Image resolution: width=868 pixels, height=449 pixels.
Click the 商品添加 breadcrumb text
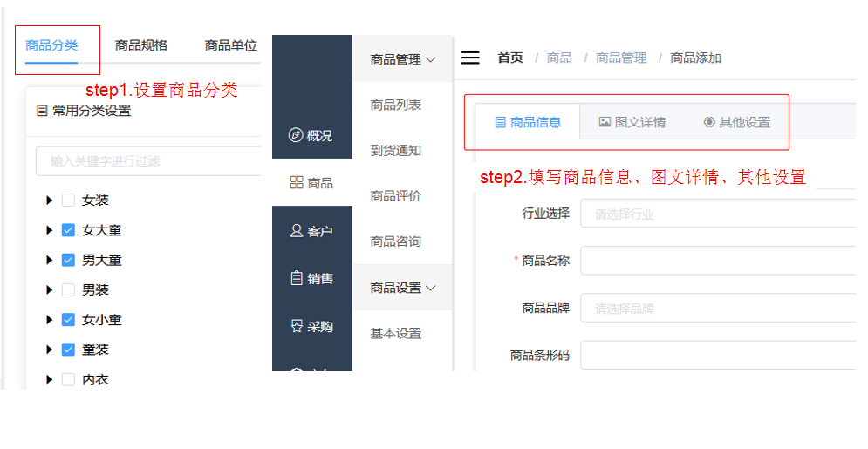pos(696,58)
